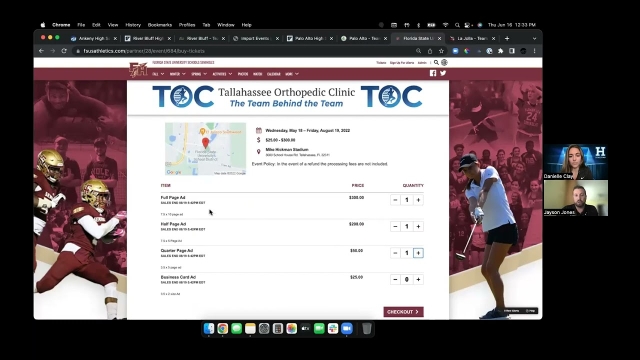
Task: Open the History menu
Action: tap(133, 25)
